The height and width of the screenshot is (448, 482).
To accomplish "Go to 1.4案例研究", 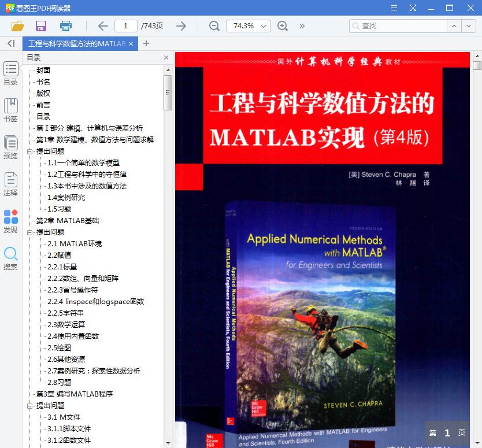I will pyautogui.click(x=66, y=197).
